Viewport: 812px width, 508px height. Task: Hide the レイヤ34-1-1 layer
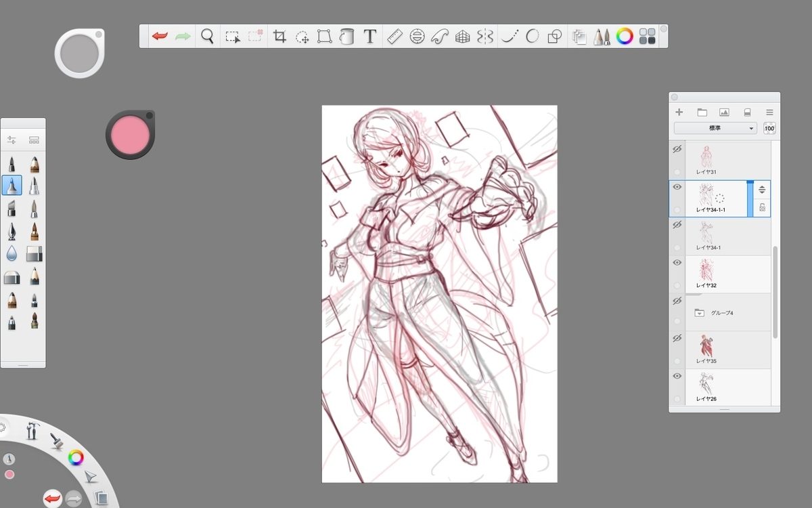click(x=677, y=188)
